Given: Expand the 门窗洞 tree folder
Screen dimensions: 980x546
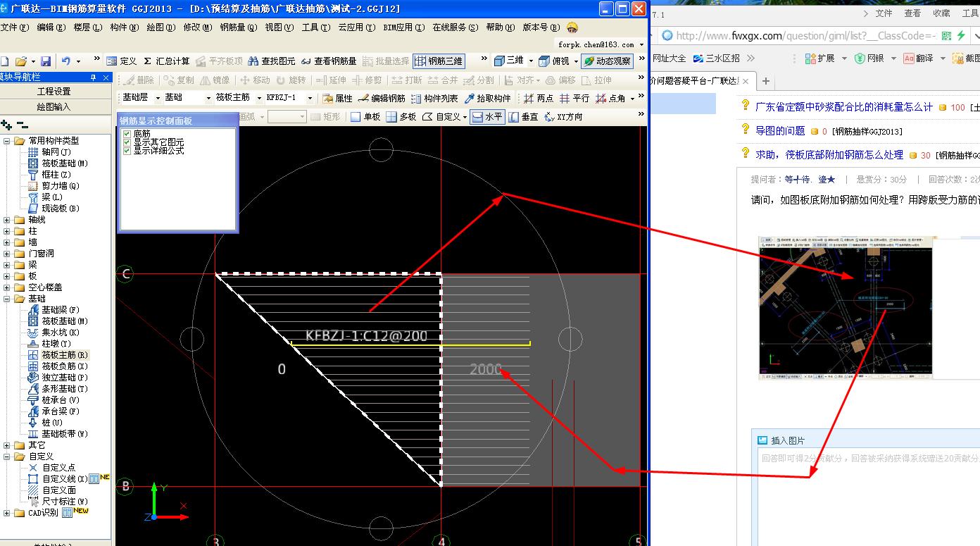Looking at the screenshot, I should pyautogui.click(x=8, y=254).
